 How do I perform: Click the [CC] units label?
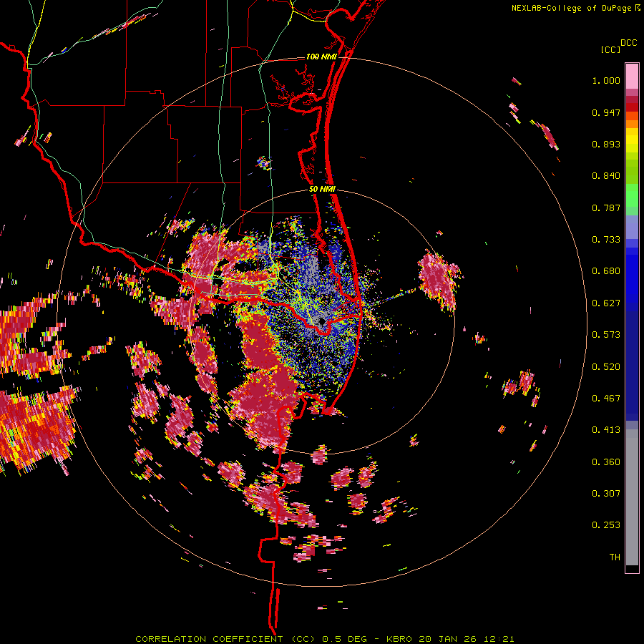pos(610,49)
